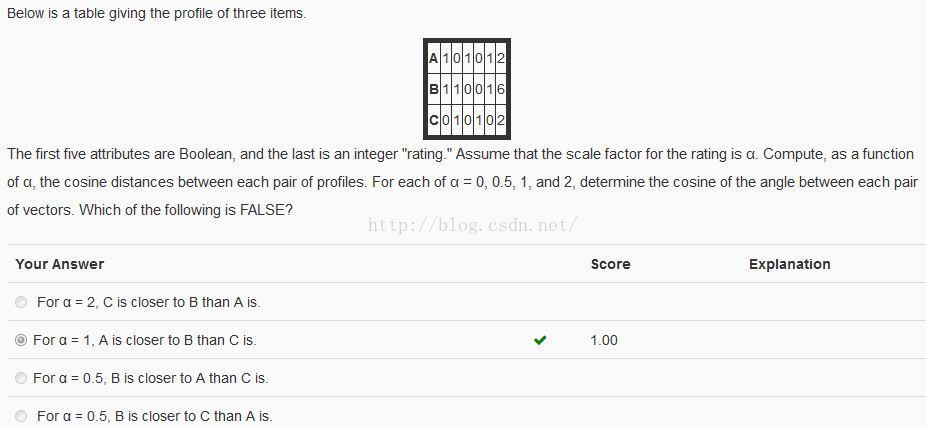Click row label C in the profile table

[433, 120]
